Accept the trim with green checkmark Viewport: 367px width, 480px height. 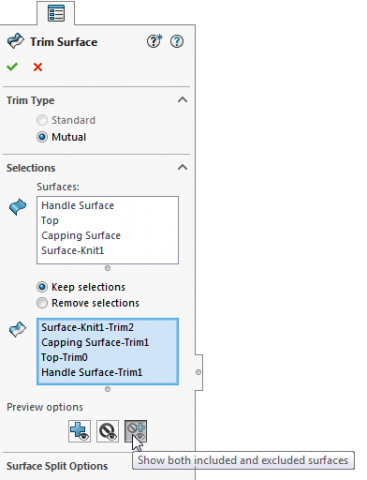[x=12, y=67]
